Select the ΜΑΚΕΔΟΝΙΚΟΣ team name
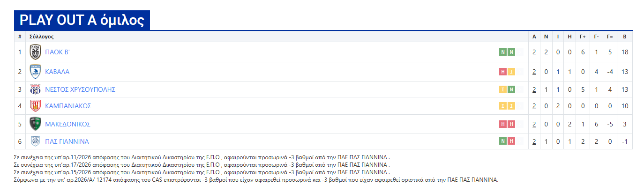Image resolution: width=644 pixels, height=192 pixels. tap(67, 124)
